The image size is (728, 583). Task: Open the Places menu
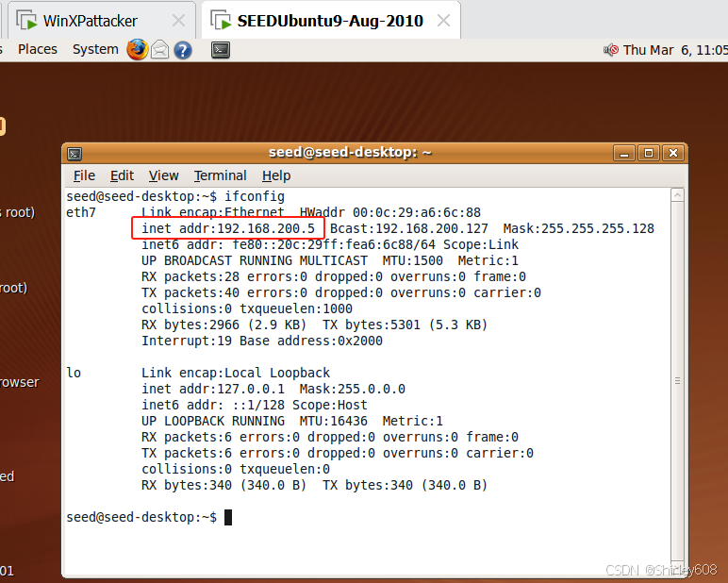click(x=38, y=49)
